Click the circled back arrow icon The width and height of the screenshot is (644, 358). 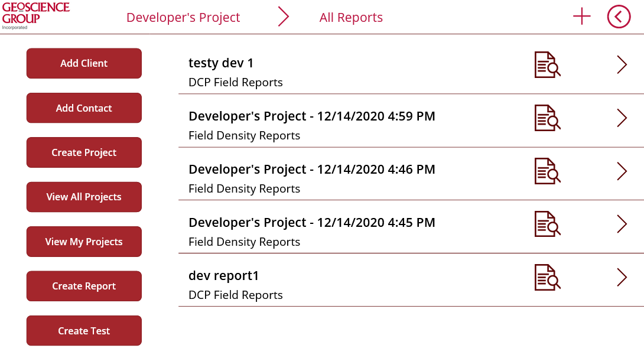click(x=619, y=17)
